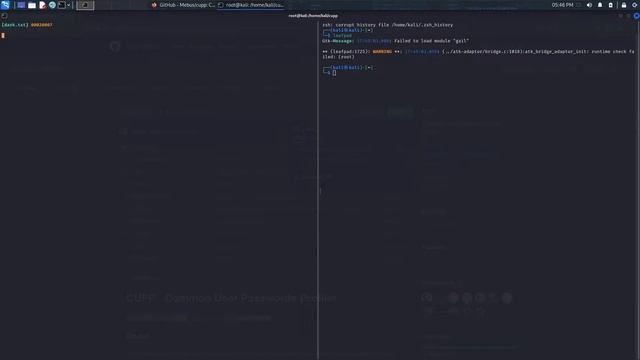
Task: Open the notifications bell icon
Action: coord(600,5)
